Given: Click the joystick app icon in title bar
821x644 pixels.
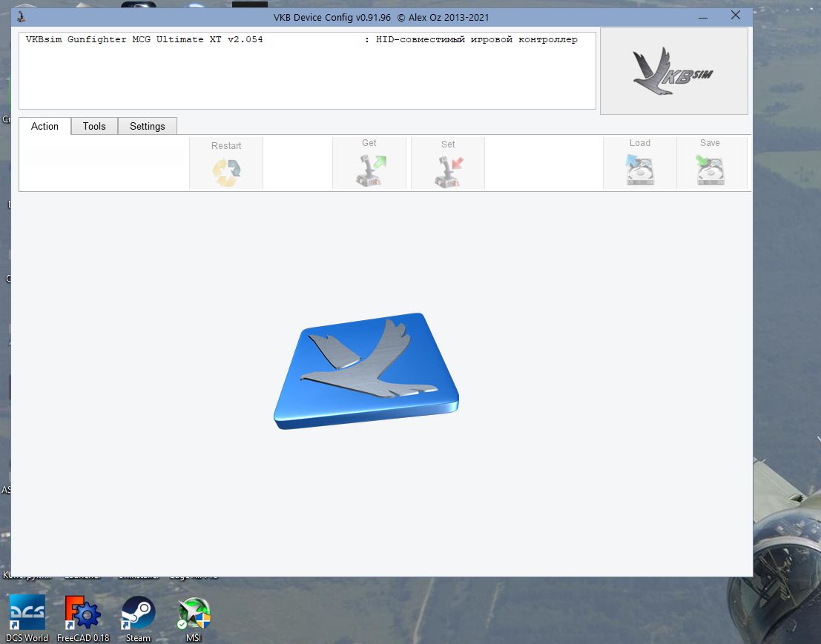Looking at the screenshot, I should [x=21, y=17].
